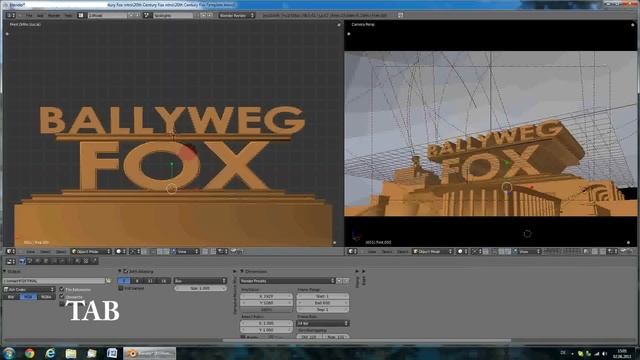Open the anti-aliasing filter dropdown
The image size is (640, 360).
pos(200,281)
